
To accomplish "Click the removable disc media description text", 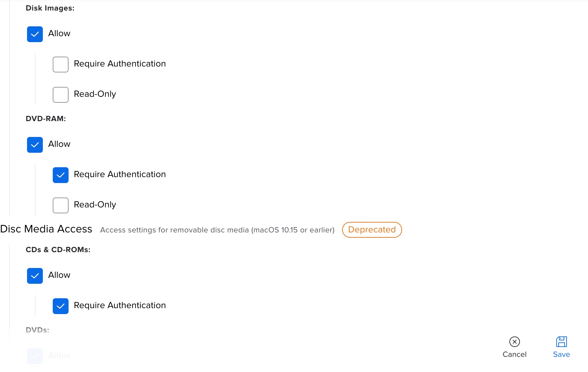I will [217, 230].
